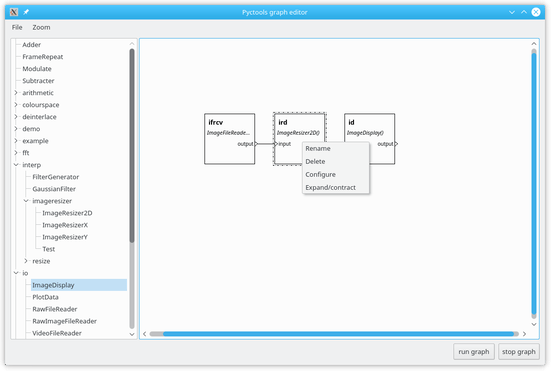Expand the colourspace tree node
Image resolution: width=551 pixels, height=371 pixels.
(x=16, y=105)
